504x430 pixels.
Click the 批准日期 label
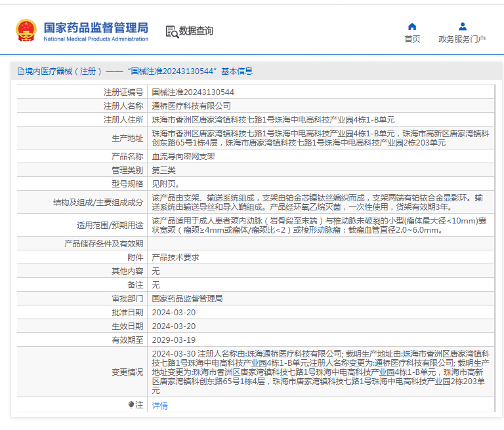point(127,313)
